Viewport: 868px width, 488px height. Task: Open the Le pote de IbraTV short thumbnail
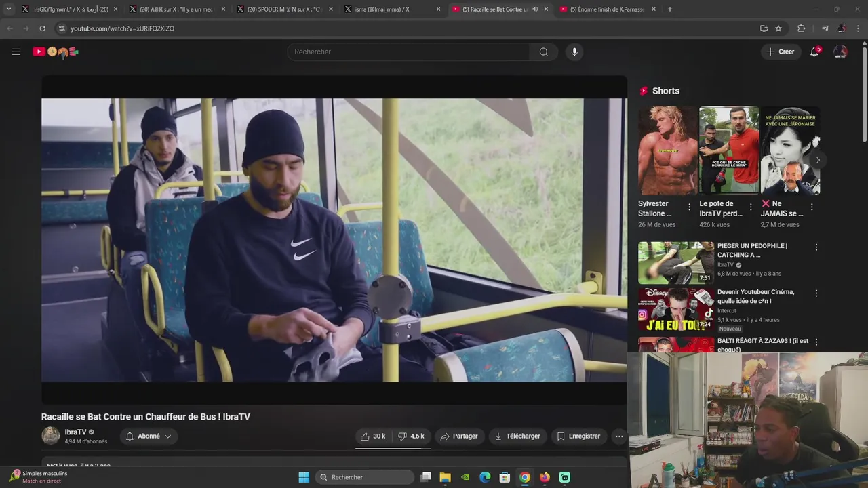coord(729,150)
